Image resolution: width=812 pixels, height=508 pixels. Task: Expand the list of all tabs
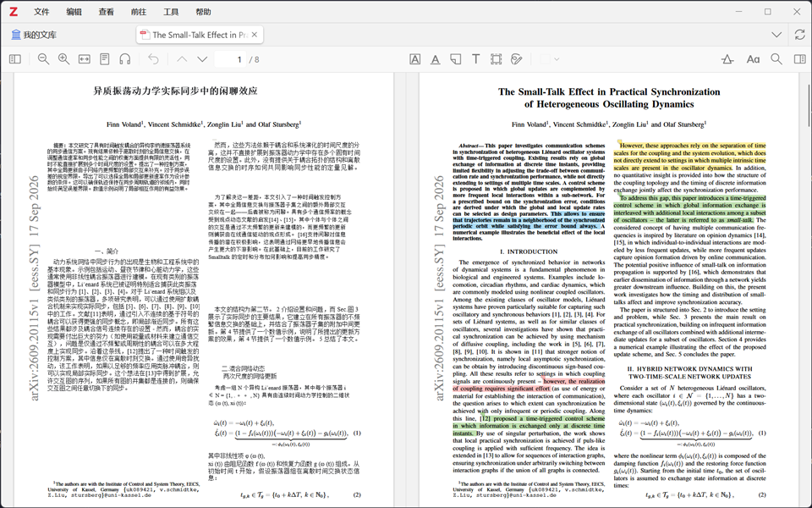pos(776,35)
